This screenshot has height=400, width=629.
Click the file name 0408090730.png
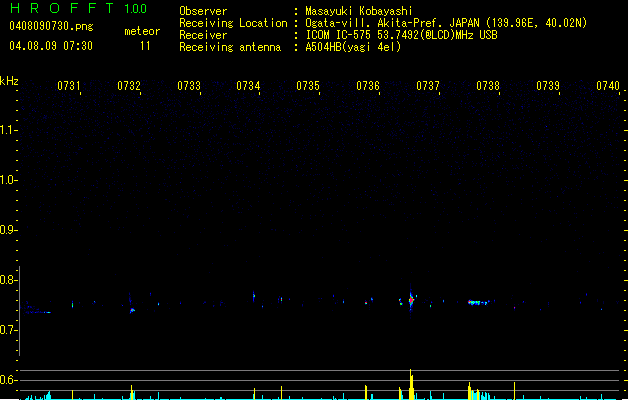51,27
